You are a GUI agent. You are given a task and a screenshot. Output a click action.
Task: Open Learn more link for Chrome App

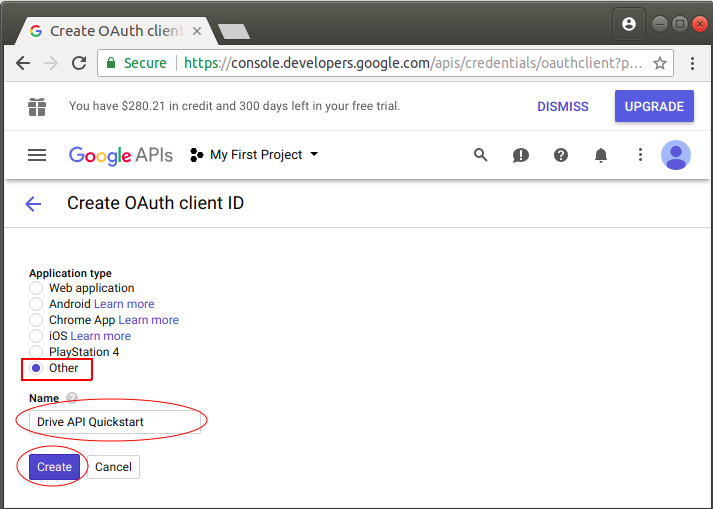pyautogui.click(x=149, y=320)
